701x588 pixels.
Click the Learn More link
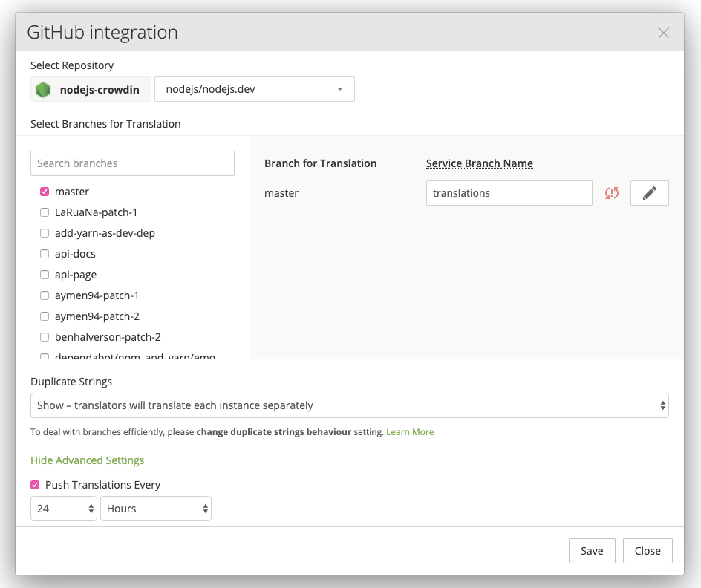click(410, 432)
